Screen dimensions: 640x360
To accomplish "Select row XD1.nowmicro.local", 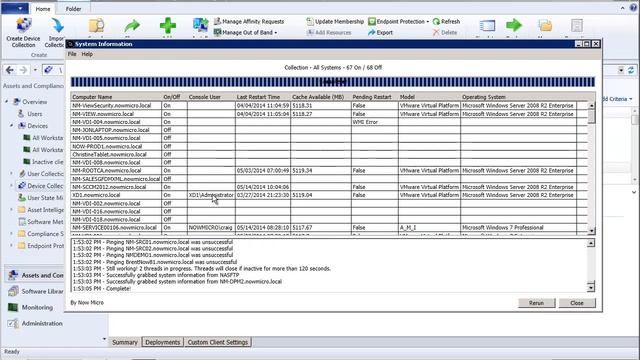I will coord(329,195).
